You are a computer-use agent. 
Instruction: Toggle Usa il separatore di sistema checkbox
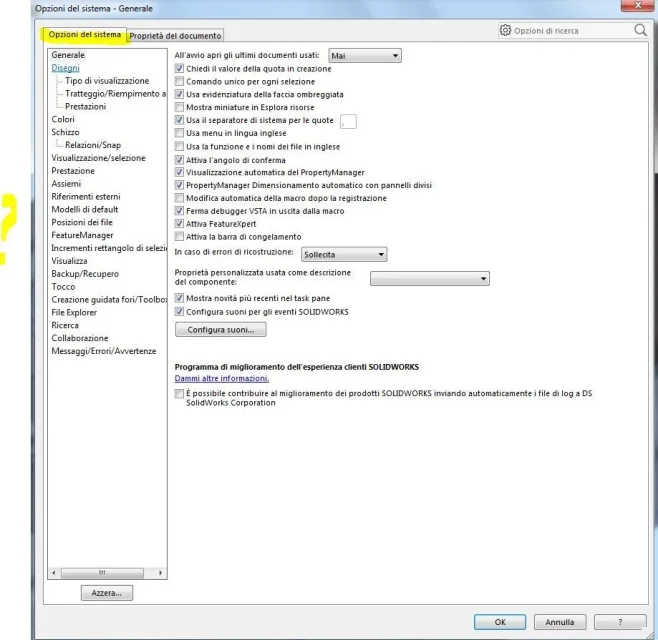coord(179,120)
